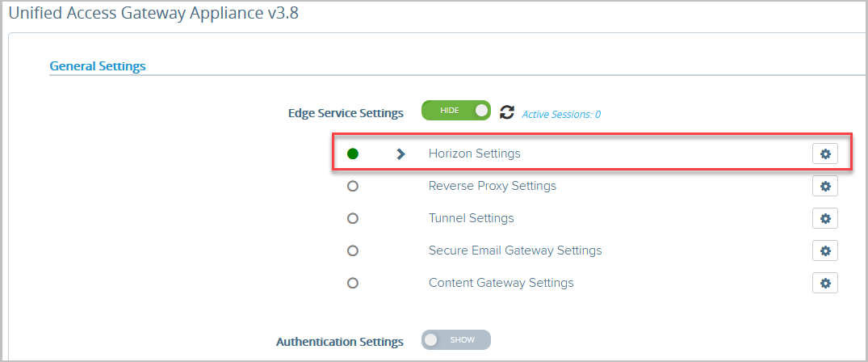Click Tunnel Settings label
This screenshot has height=362, width=868.
click(471, 218)
